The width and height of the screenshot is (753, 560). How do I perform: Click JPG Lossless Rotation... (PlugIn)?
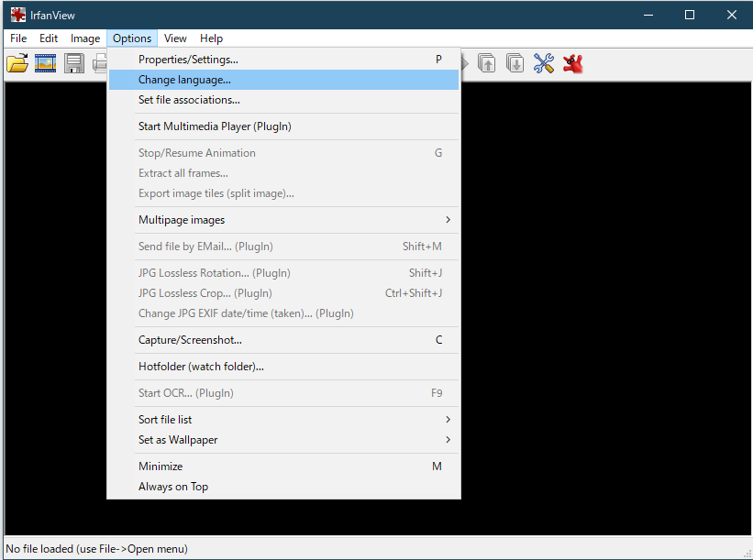pos(283,273)
